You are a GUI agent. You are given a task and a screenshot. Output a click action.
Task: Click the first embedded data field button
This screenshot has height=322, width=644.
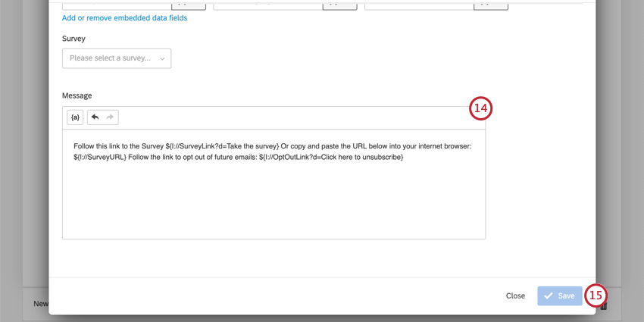click(189, 5)
